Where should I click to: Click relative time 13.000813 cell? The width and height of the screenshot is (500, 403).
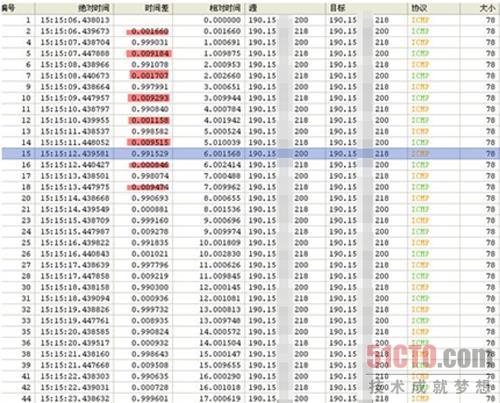point(220,310)
